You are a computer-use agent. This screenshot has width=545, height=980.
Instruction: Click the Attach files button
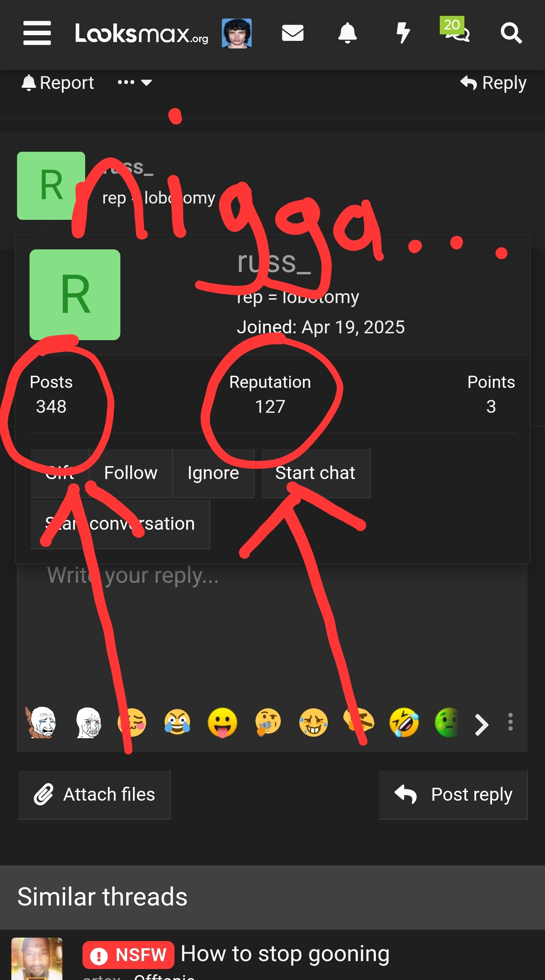click(x=94, y=795)
